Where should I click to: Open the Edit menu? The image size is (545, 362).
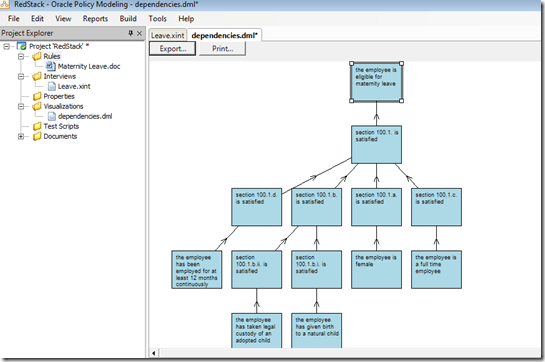[37, 18]
